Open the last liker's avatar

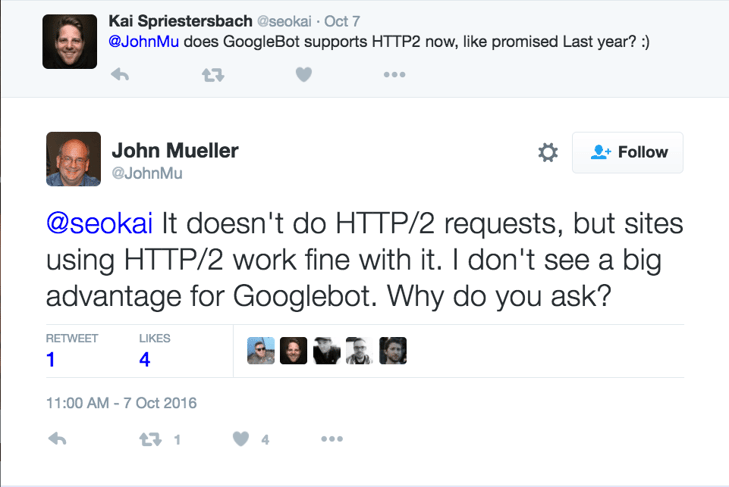393,351
